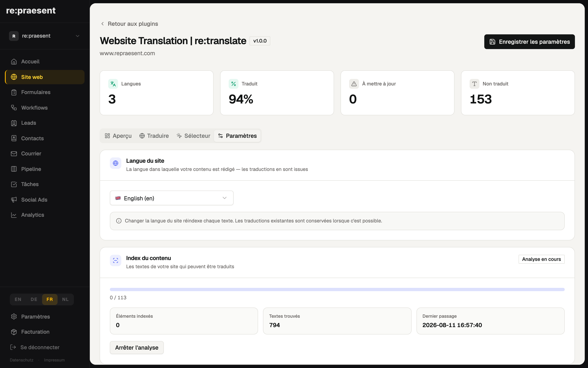Open Pipeline columns icon
Viewport: 588px width, 368px height.
tap(14, 169)
